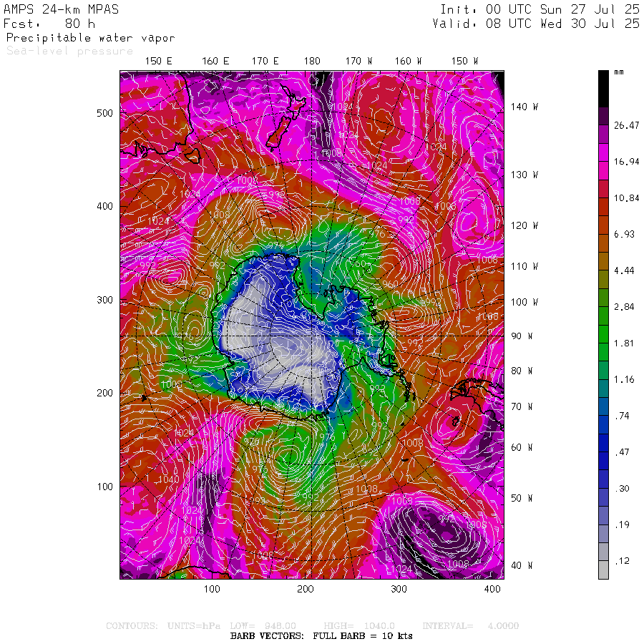Click the "160 W" longitude label
This screenshot has height=644, width=644.
(x=409, y=62)
